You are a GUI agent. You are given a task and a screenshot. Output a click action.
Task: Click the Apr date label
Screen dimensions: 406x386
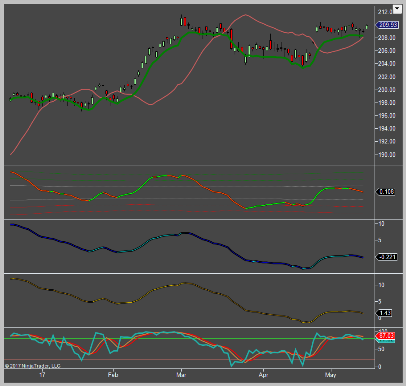(x=263, y=375)
